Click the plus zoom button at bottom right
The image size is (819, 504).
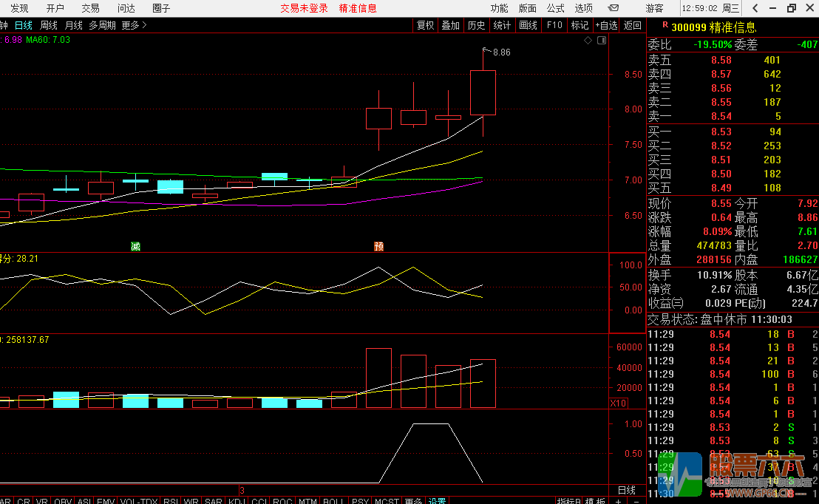(619, 501)
